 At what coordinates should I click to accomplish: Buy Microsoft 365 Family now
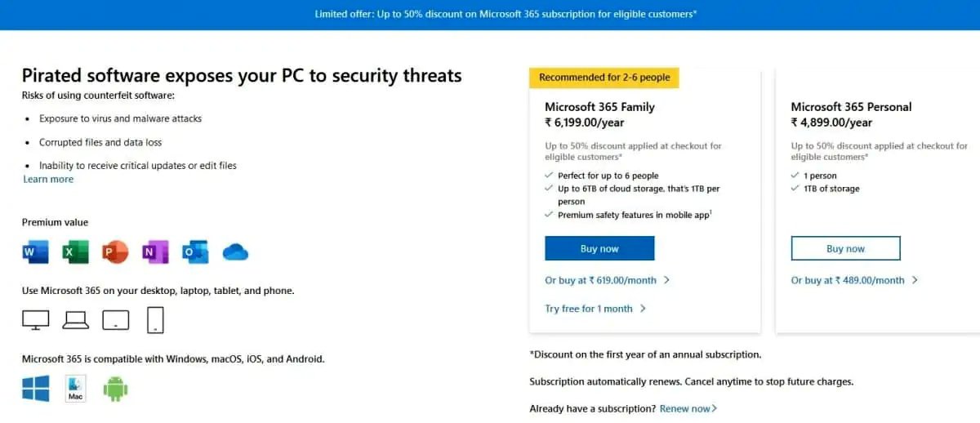[599, 248]
